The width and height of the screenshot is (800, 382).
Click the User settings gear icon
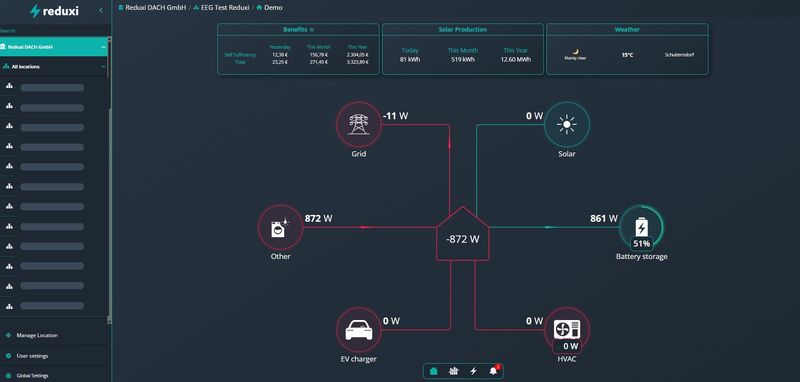[8, 355]
